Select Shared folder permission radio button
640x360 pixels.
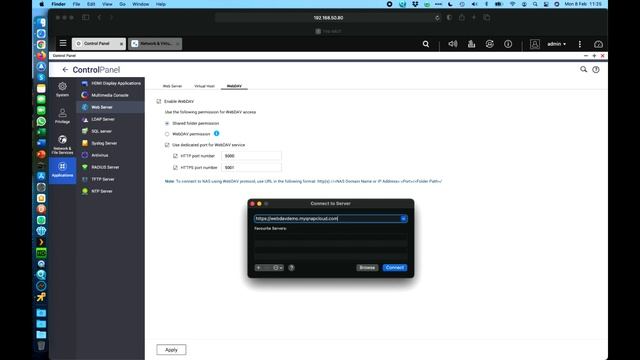167,123
